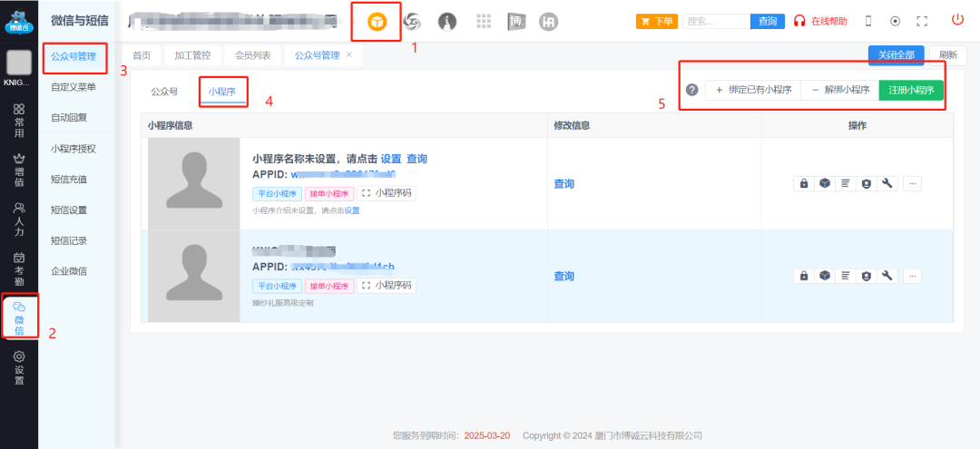This screenshot has width=980, height=449.
Task: Click the question mark help icon
Action: tap(691, 90)
